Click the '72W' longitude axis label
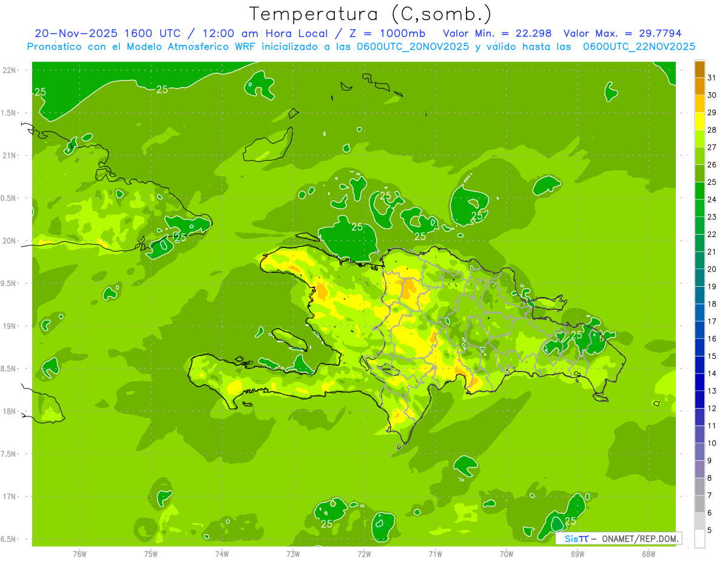The image size is (728, 562). coord(364,554)
